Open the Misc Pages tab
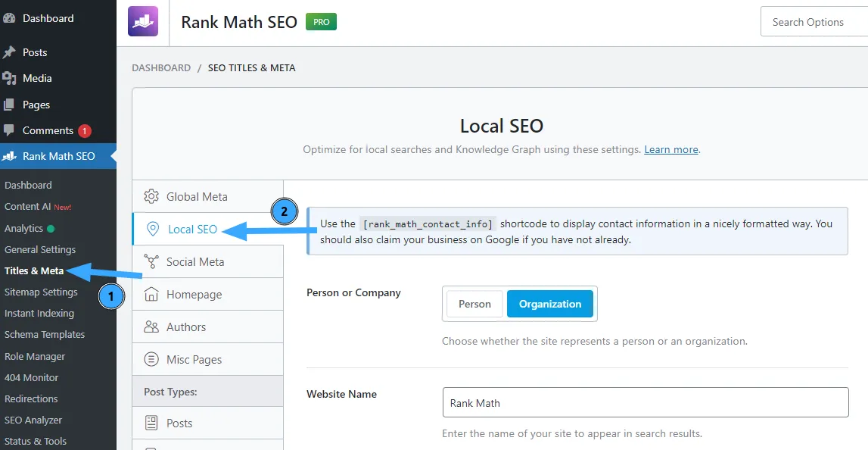 (x=207, y=360)
